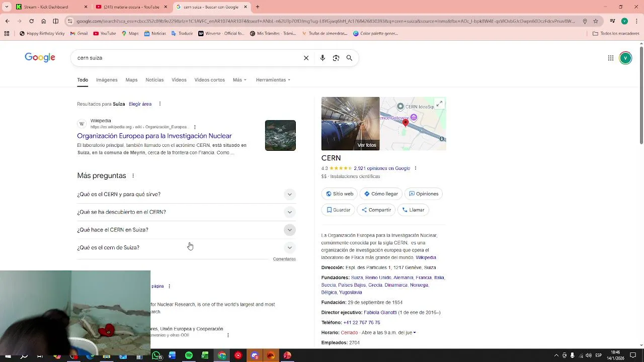The image size is (644, 362).
Task: Open the Chrome apps shortcut in bookmarks bar
Action: pos(7,34)
